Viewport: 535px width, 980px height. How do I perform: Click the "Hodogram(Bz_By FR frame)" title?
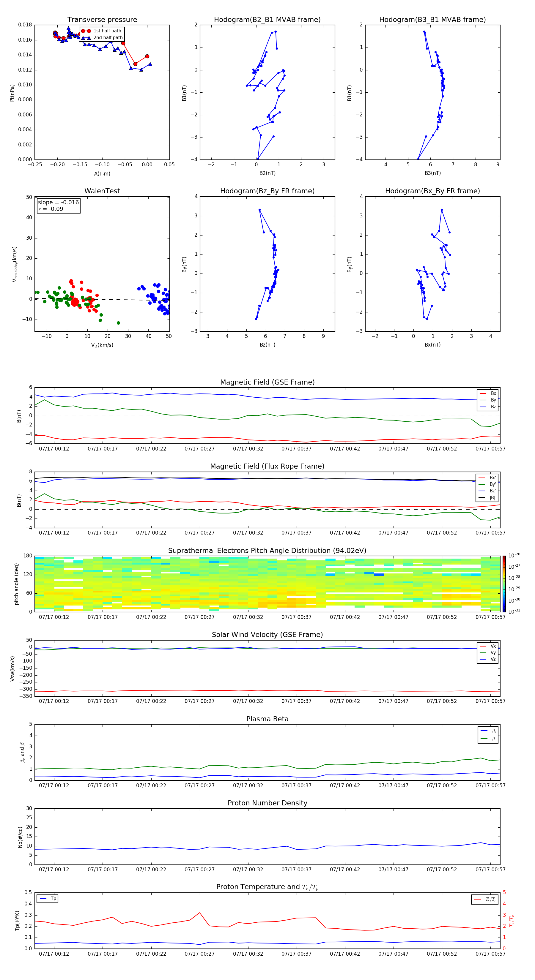coord(267,191)
